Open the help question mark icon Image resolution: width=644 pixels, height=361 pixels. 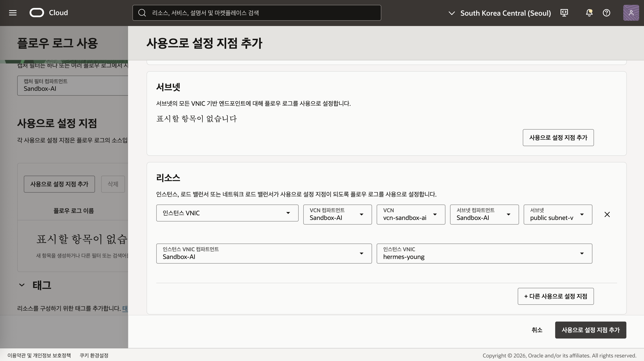click(606, 13)
